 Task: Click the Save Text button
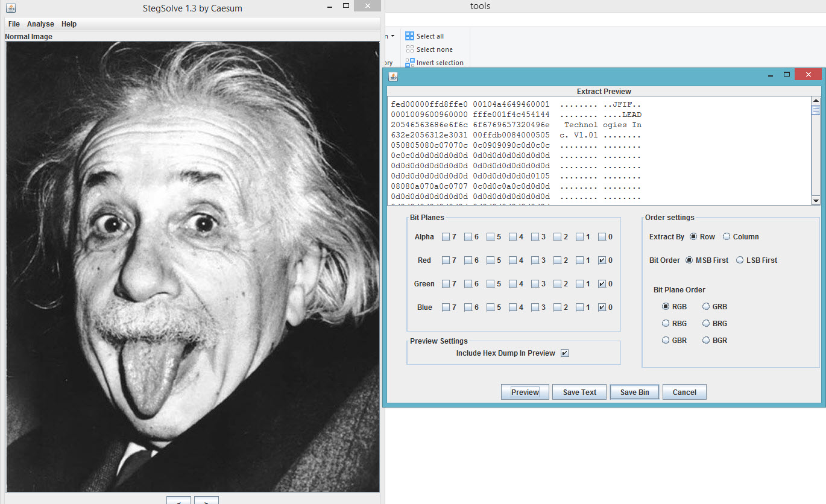(579, 392)
